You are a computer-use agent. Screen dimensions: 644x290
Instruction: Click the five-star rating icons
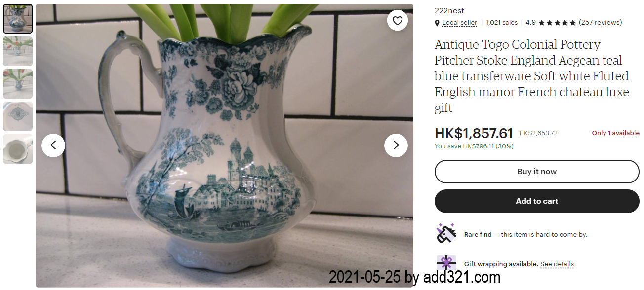(557, 23)
